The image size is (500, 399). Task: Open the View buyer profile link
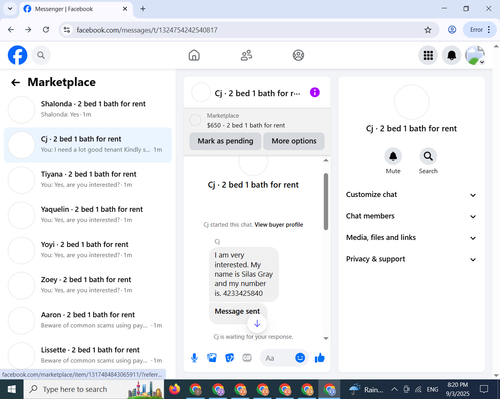pyautogui.click(x=279, y=225)
